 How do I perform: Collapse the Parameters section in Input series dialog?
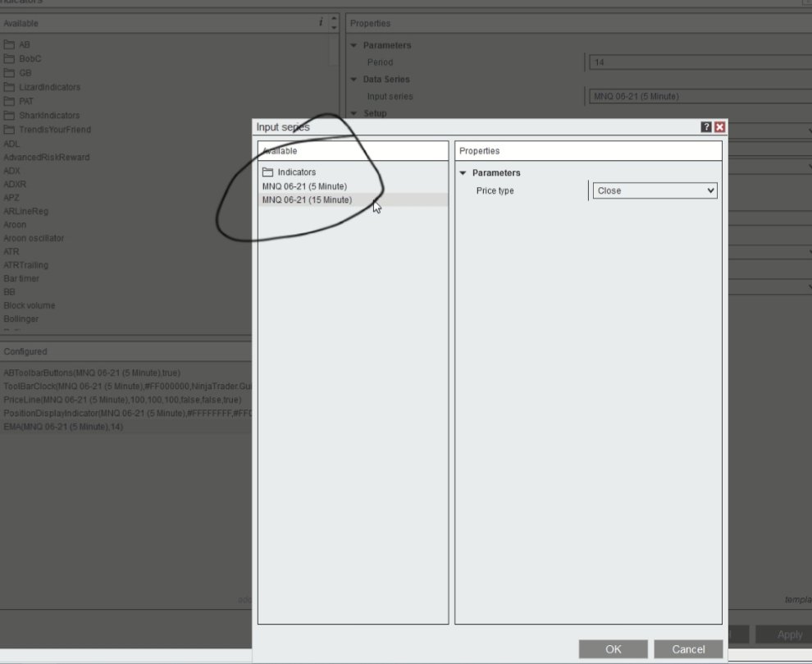463,173
